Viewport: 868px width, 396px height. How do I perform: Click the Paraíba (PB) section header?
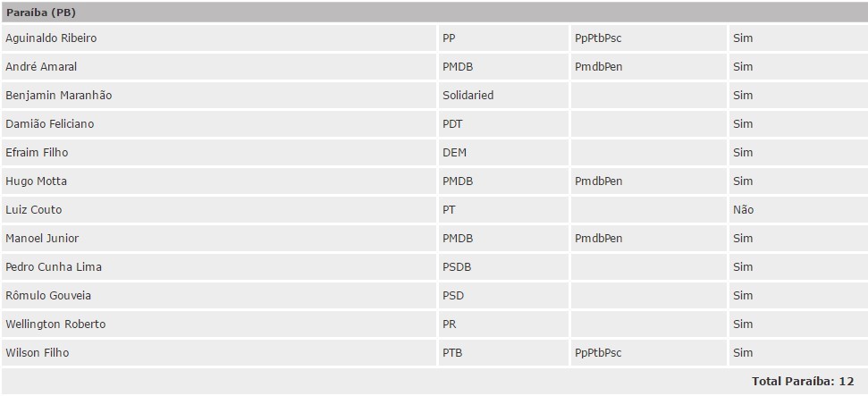[434, 13]
